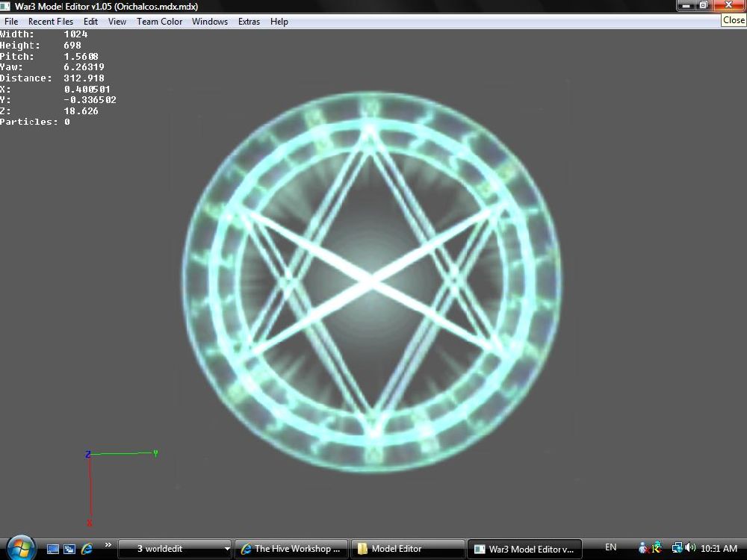Switch to the Model Editor folder window
Screen dimensions: 747x560
(407, 549)
